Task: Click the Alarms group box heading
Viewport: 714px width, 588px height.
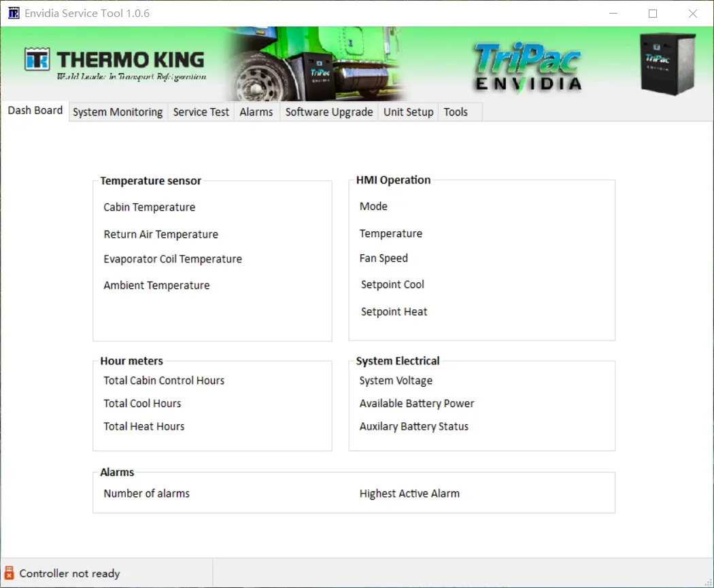Action: pos(117,472)
